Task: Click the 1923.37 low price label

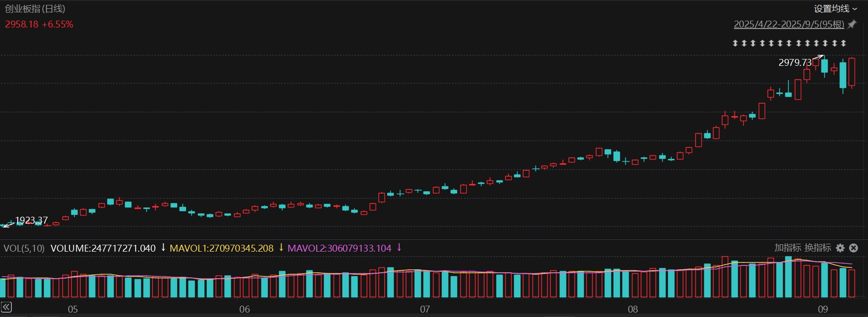Action: tap(31, 220)
